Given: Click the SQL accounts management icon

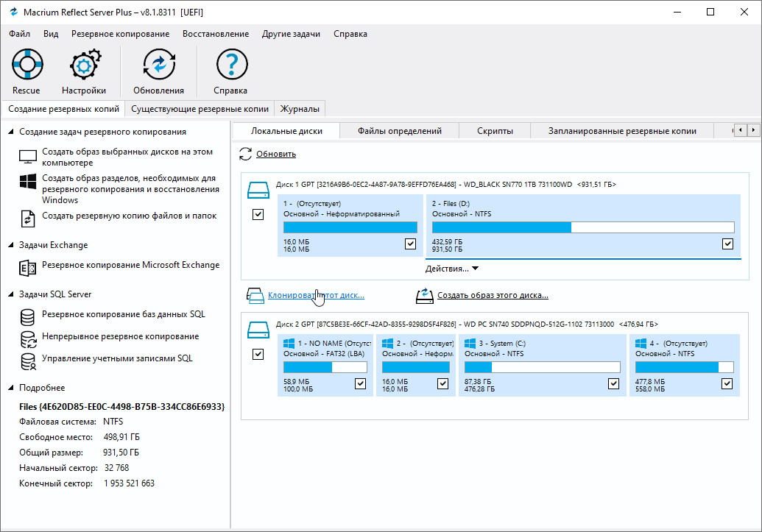Looking at the screenshot, I should (x=28, y=361).
